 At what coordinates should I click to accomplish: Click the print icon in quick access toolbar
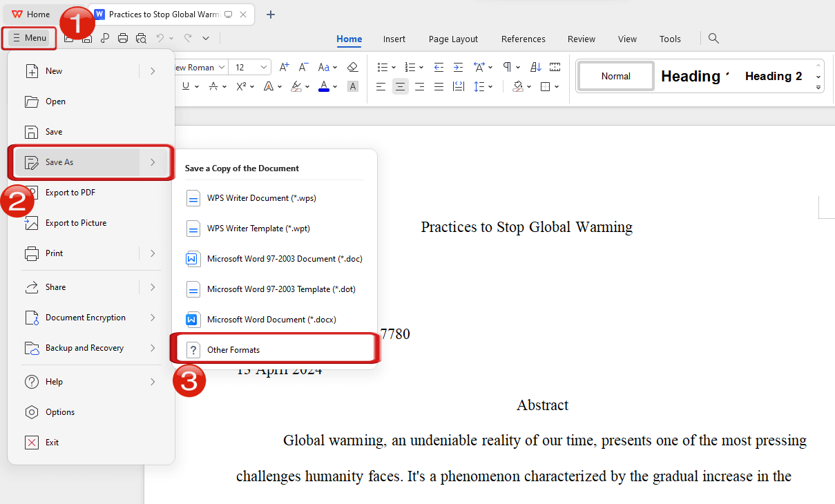click(123, 39)
